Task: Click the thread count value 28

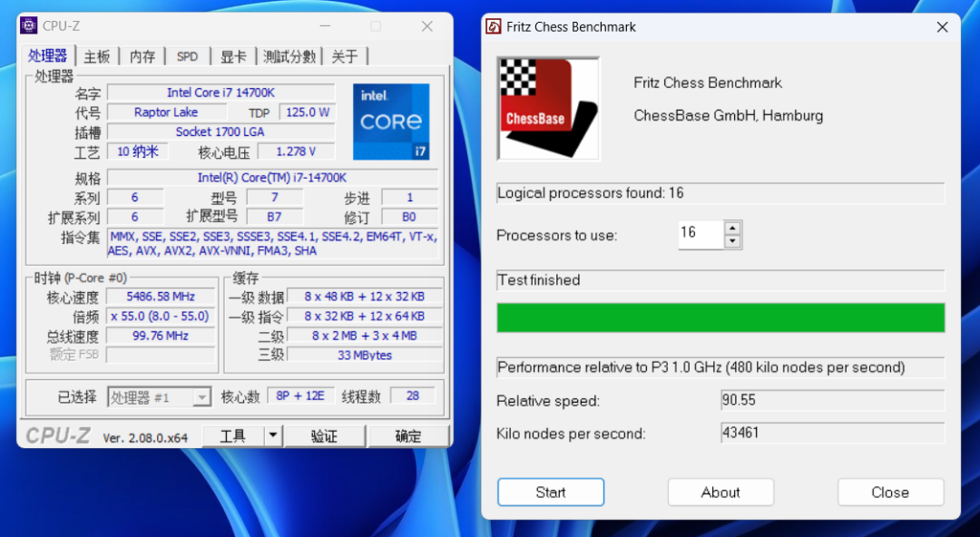Action: [413, 395]
